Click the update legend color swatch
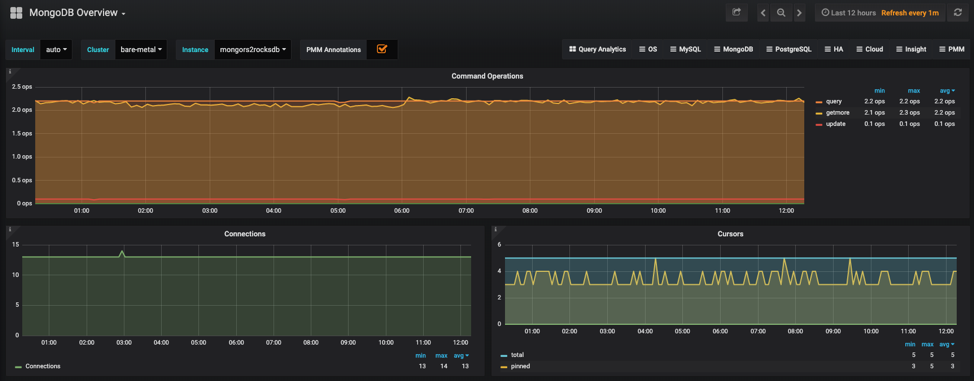Image resolution: width=974 pixels, height=381 pixels. point(819,124)
